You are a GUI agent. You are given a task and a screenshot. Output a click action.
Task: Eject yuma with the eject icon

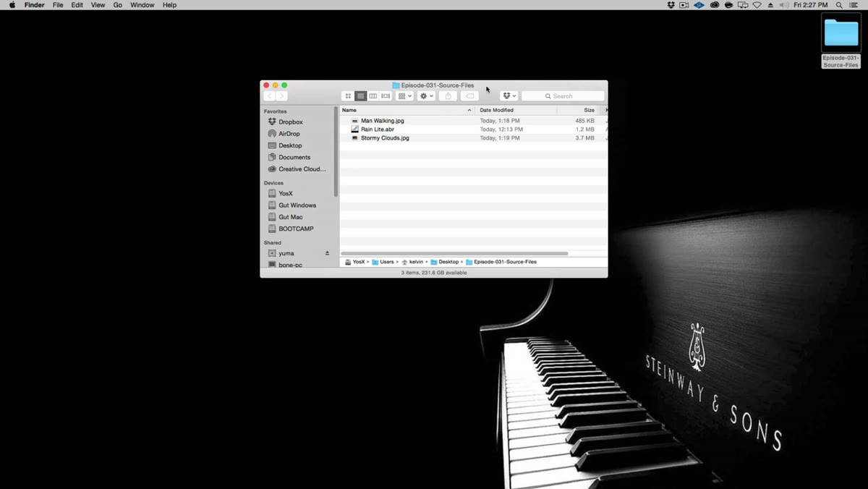tap(327, 253)
